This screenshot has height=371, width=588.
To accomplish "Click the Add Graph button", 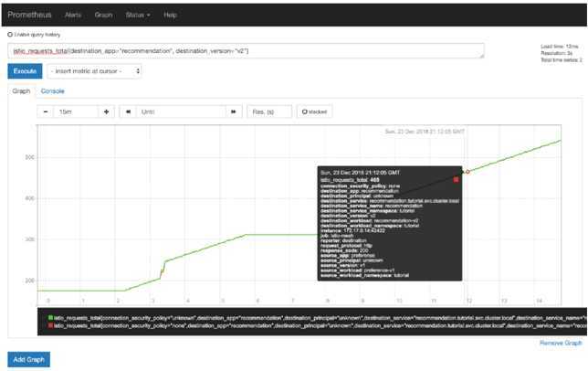I will click(29, 359).
